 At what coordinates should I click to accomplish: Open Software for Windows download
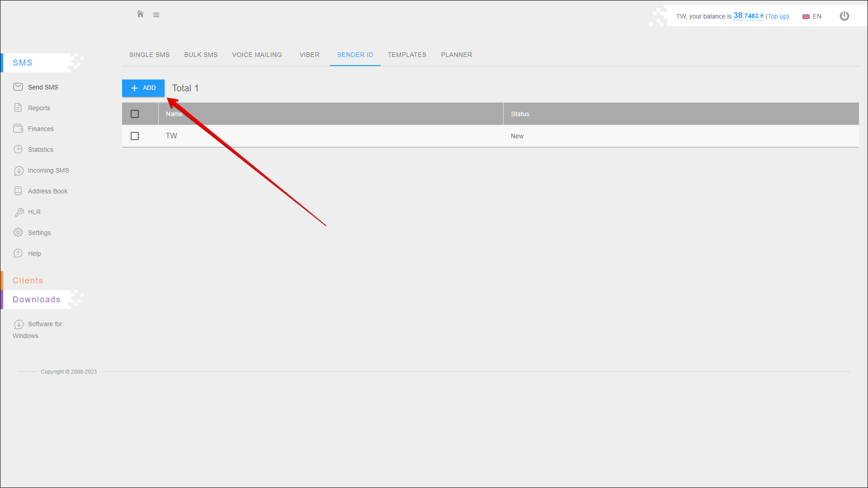tap(44, 324)
